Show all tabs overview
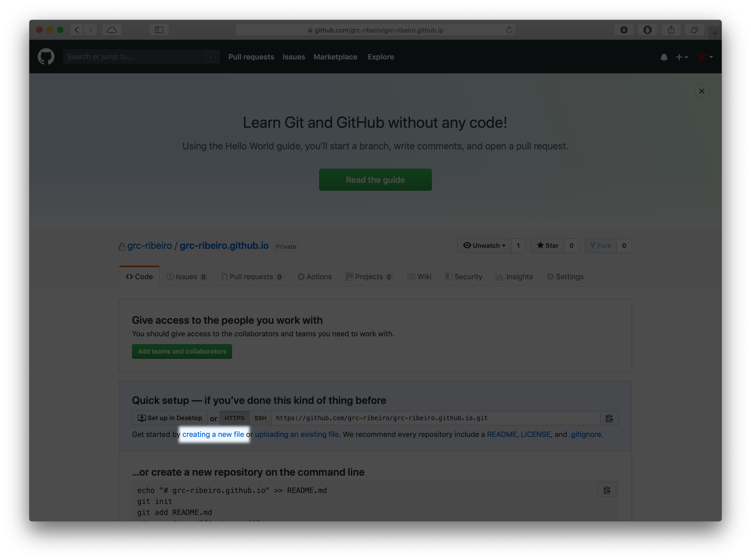 click(x=694, y=30)
